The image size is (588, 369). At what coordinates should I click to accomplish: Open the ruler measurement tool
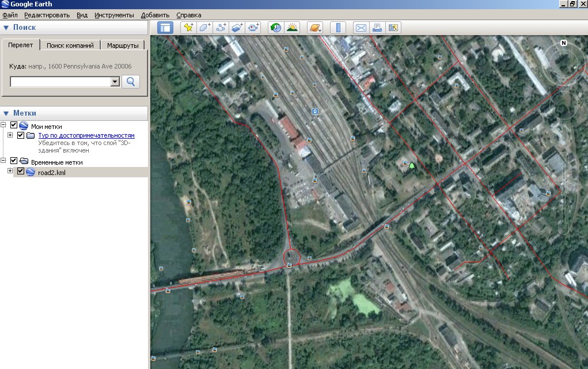coord(338,27)
